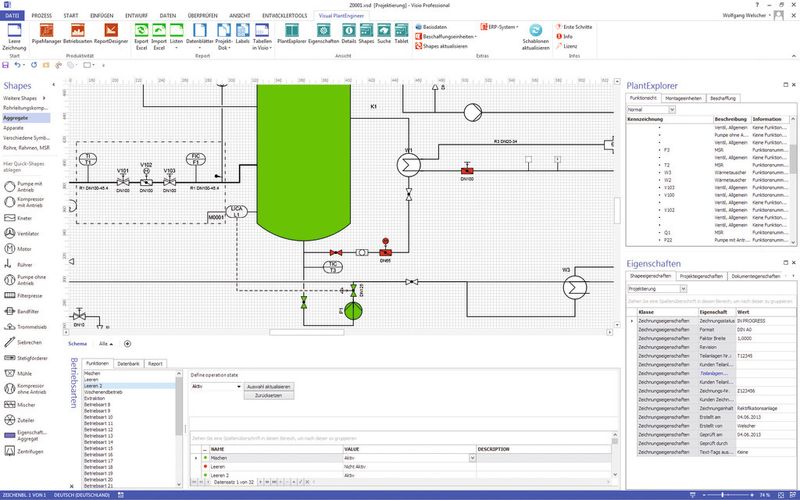The image size is (800, 500).
Task: Switch to Montageeinheiten tab
Action: click(x=684, y=98)
